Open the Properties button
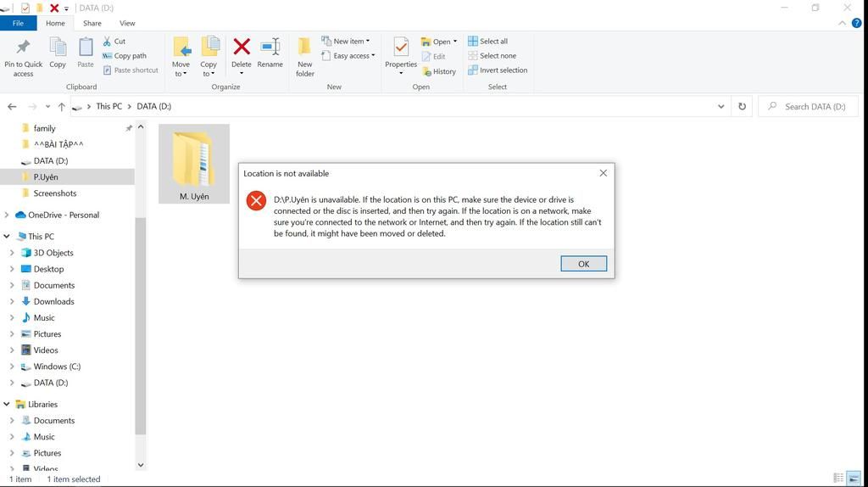The width and height of the screenshot is (868, 487). tap(401, 57)
